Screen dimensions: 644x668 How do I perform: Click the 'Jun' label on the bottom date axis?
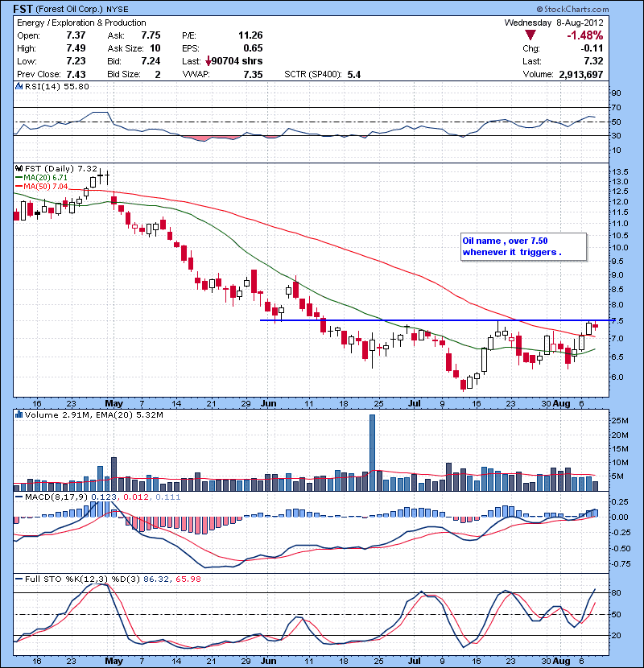(x=269, y=661)
